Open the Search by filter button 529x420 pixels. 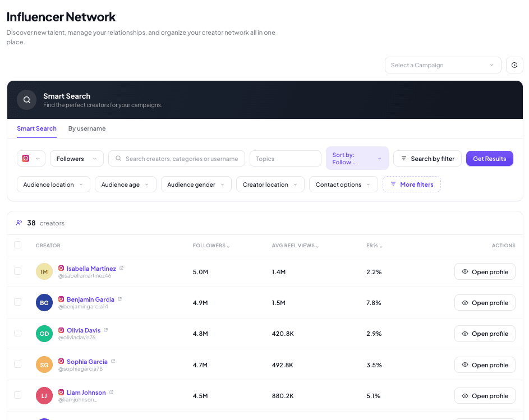(x=427, y=159)
